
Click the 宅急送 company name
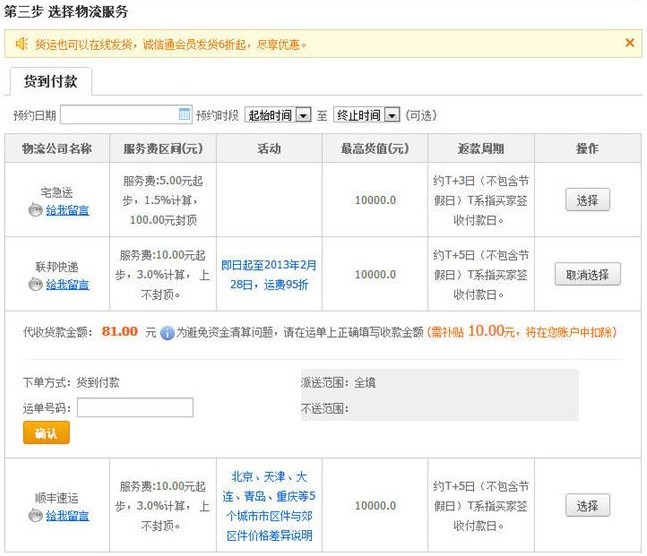(x=57, y=192)
